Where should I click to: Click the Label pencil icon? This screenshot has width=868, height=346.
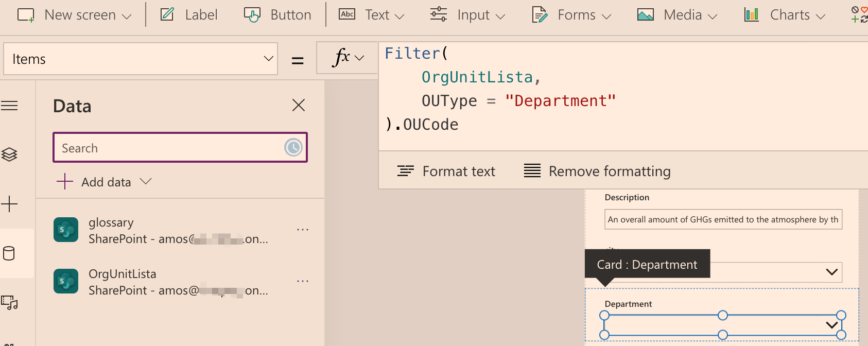coord(167,14)
